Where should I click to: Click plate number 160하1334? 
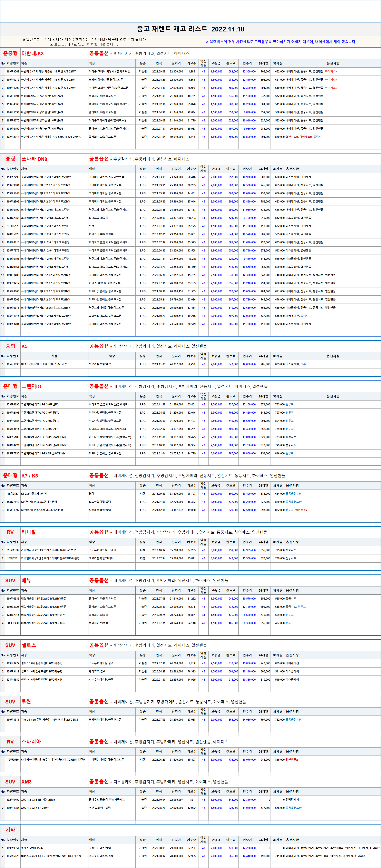[13, 112]
